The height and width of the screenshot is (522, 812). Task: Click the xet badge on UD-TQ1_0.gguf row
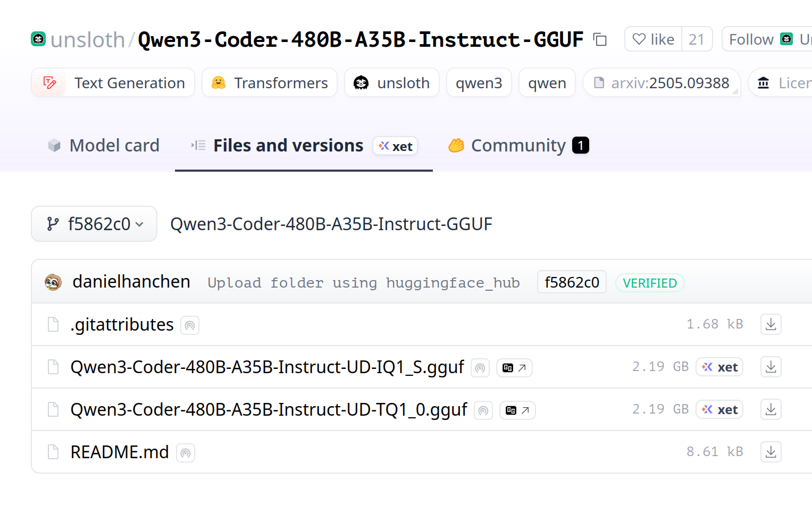tap(719, 410)
